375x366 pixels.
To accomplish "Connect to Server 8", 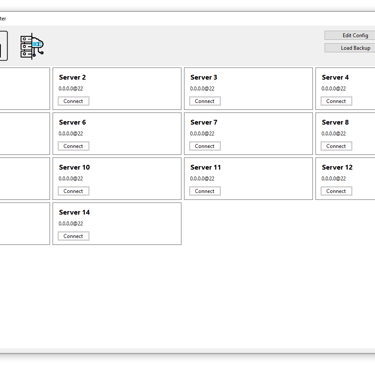I will (x=336, y=146).
